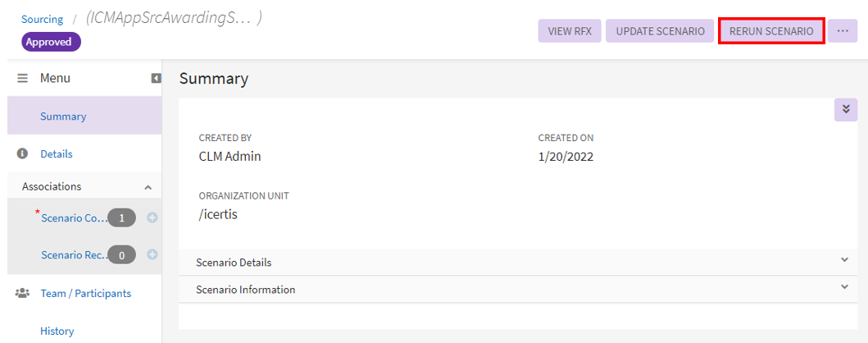Collapse the Associations section
Image resolution: width=868 pixels, height=343 pixels.
[x=148, y=187]
